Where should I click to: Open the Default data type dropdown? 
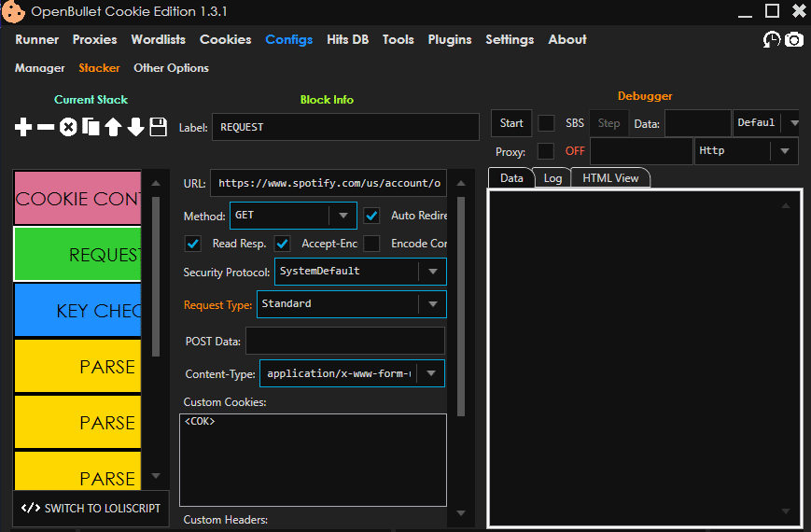tap(765, 123)
